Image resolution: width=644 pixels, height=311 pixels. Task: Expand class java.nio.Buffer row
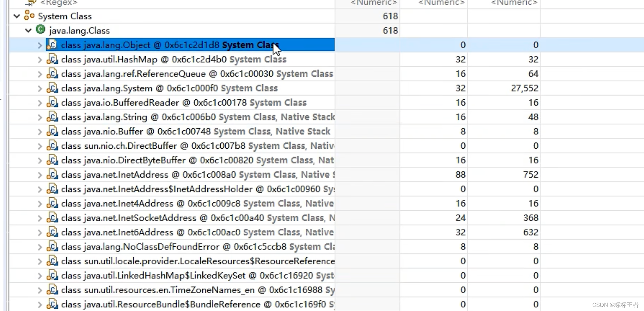coord(40,132)
